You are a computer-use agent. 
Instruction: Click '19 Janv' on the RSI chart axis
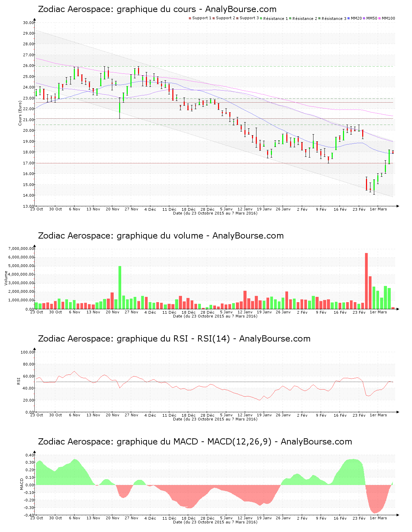[264, 415]
